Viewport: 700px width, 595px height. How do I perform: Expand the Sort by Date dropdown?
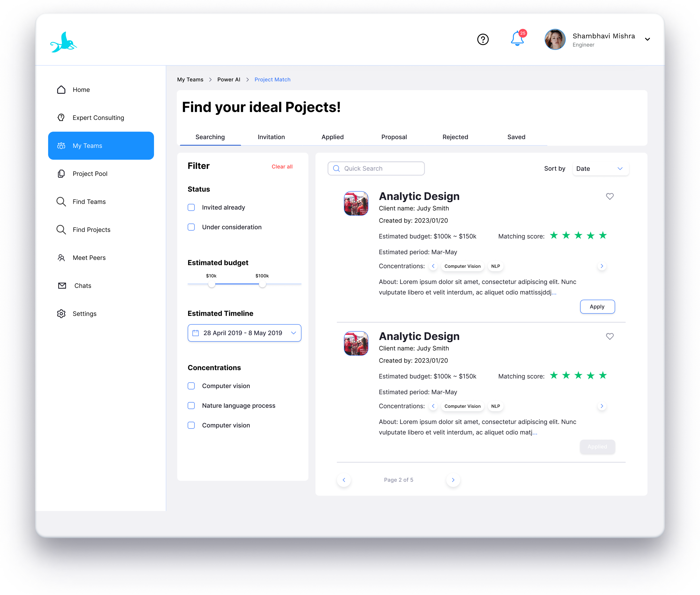pos(601,169)
